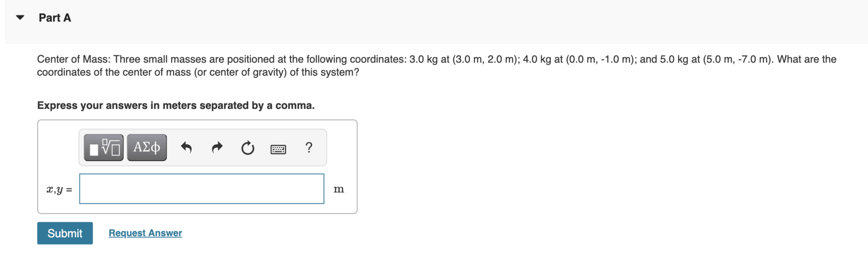Reset the answer field
Screen dimensions: 868x256
248,148
